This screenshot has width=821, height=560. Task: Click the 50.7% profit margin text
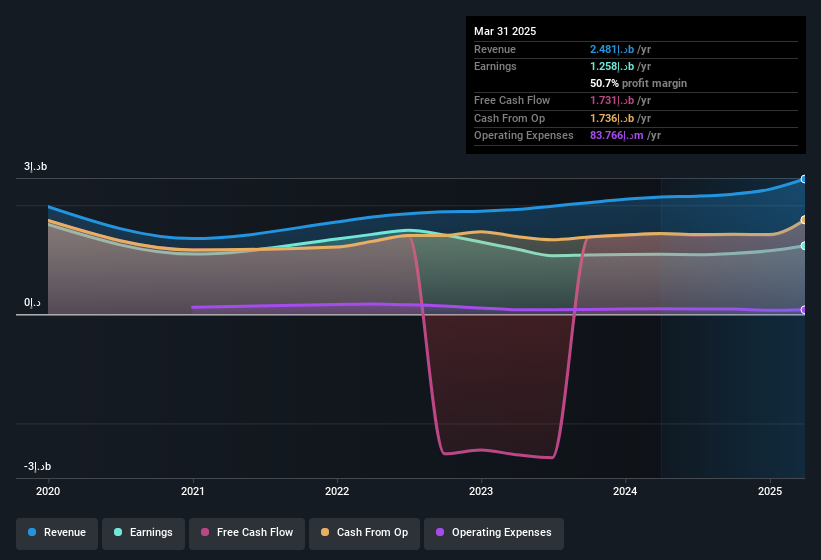638,83
